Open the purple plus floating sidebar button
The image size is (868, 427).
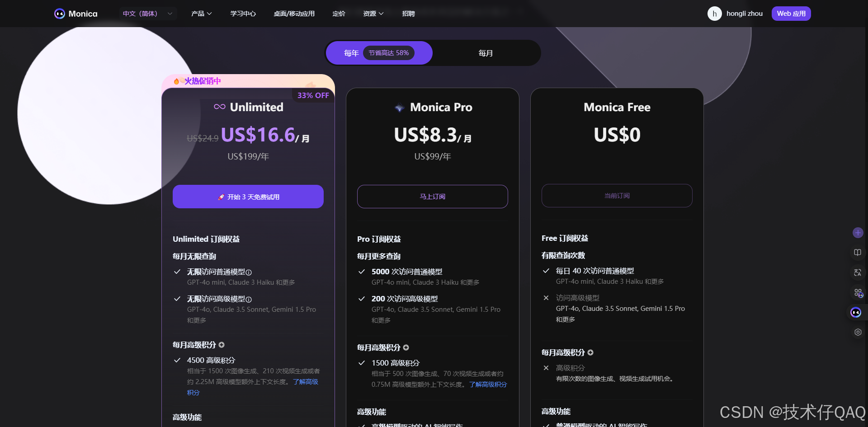(x=858, y=233)
